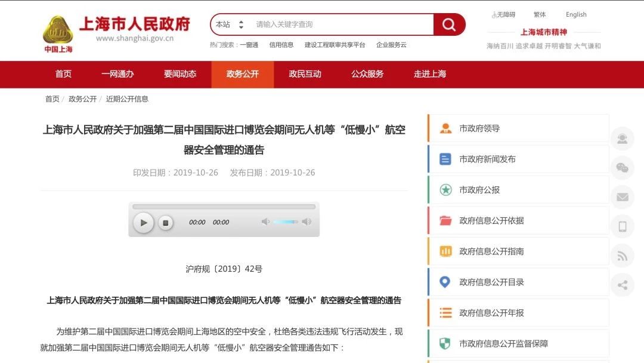Open the 无障碍 accessibility link
The height and width of the screenshot is (363, 644).
[503, 15]
